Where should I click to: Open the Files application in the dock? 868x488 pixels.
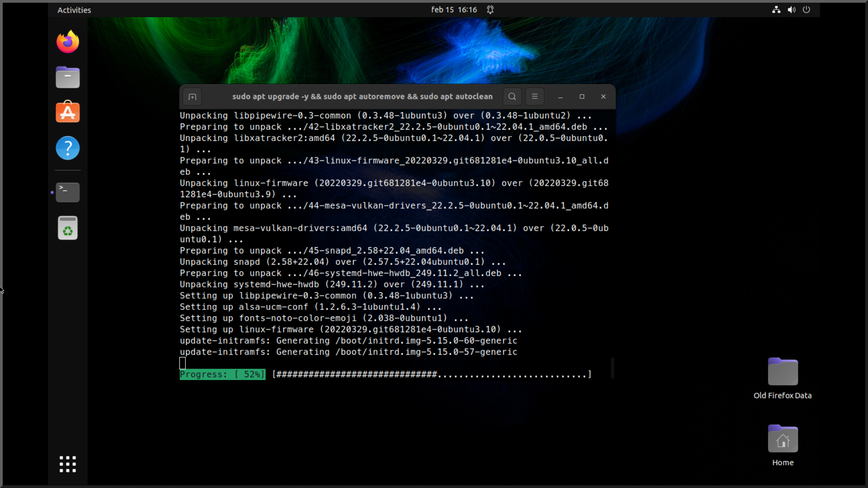[67, 77]
